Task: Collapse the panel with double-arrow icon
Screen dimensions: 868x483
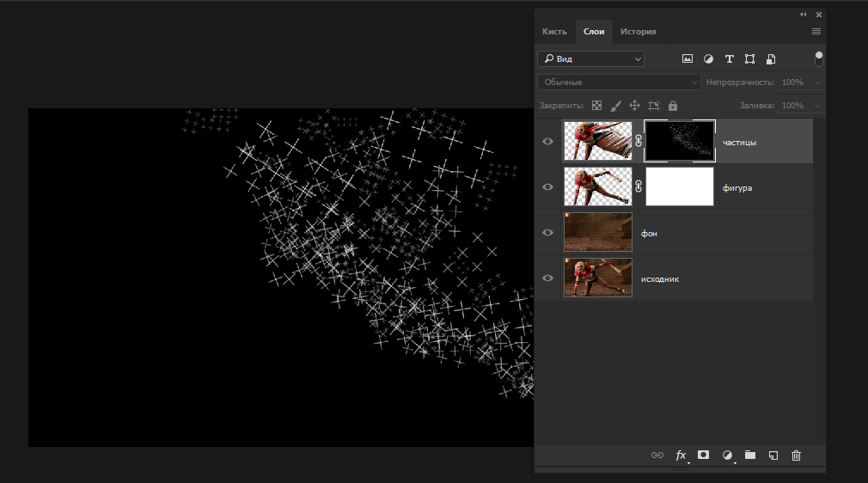Action: tap(804, 15)
